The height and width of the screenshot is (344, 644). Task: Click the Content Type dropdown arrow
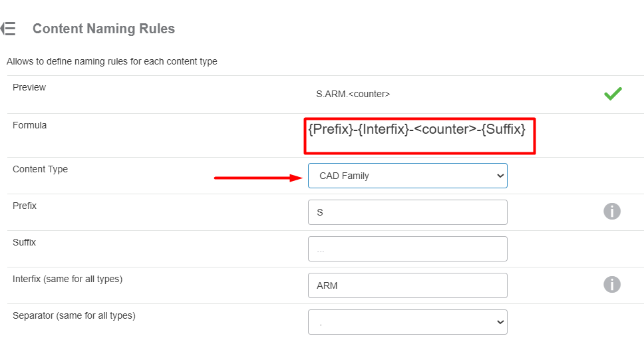click(500, 176)
